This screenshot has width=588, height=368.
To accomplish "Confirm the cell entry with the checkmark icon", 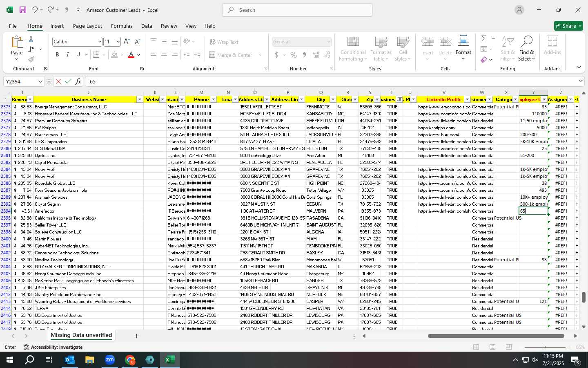I will tap(68, 81).
